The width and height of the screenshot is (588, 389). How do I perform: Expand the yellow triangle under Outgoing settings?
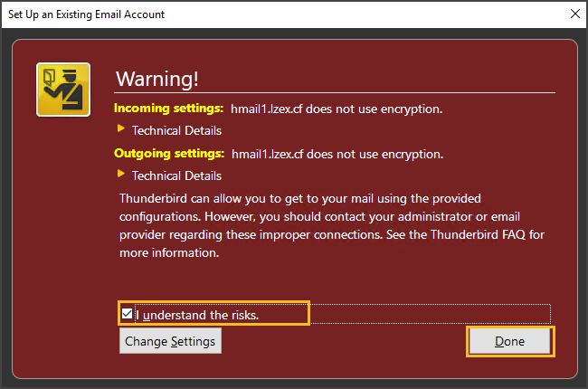(x=120, y=174)
